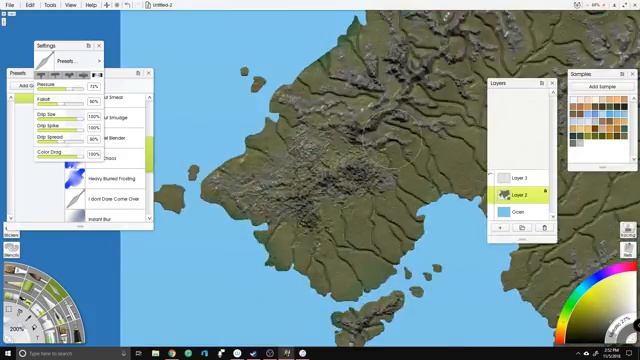This screenshot has width=640, height=360.
Task: Click the Samples down scroll arrow
Action: pyautogui.click(x=633, y=159)
